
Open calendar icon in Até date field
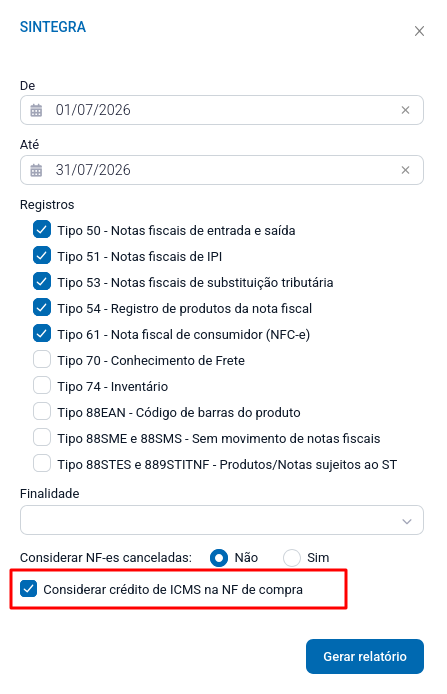pos(36,170)
